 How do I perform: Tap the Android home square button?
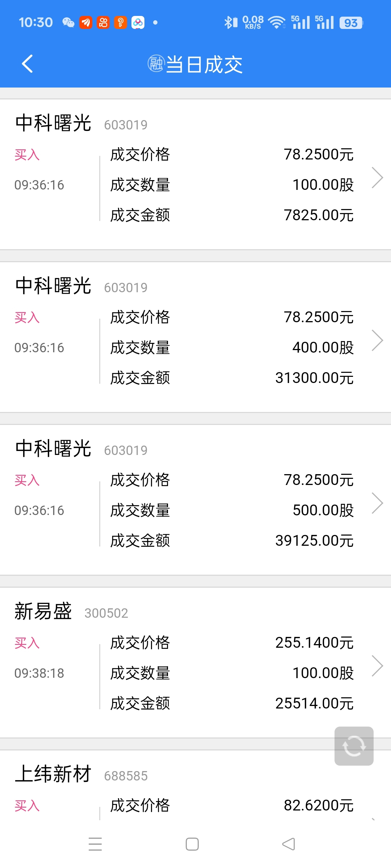click(192, 844)
